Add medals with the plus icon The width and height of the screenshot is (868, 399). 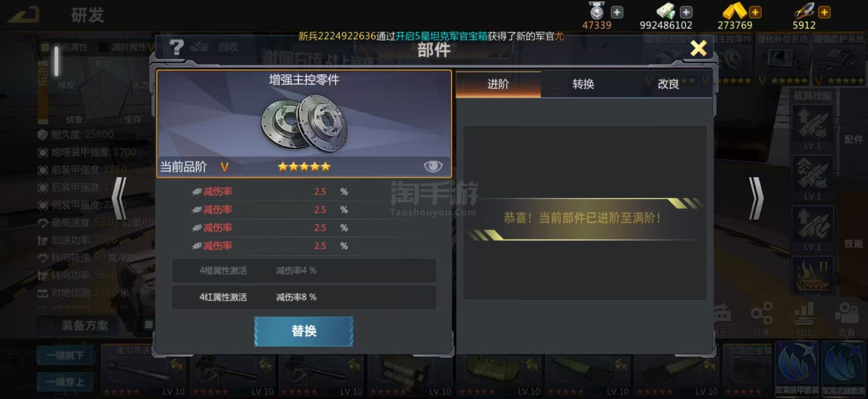pyautogui.click(x=617, y=13)
